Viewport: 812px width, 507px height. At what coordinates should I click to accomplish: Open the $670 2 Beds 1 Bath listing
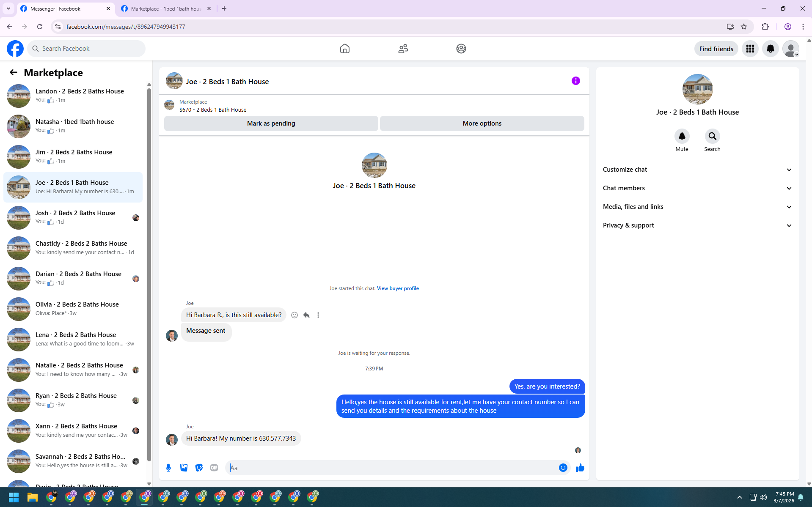[213, 110]
